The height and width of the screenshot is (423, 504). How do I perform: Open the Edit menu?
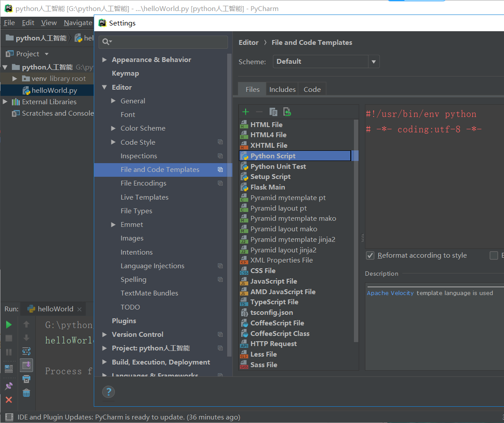pyautogui.click(x=28, y=22)
